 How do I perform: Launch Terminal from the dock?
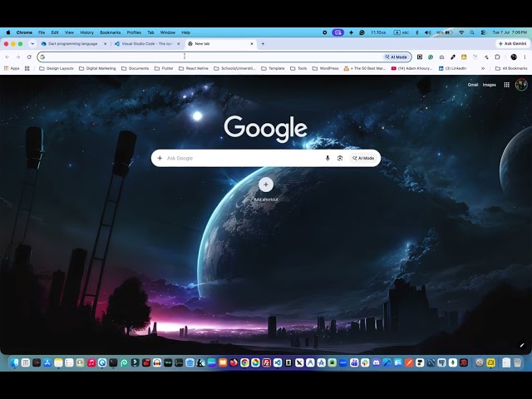113,362
